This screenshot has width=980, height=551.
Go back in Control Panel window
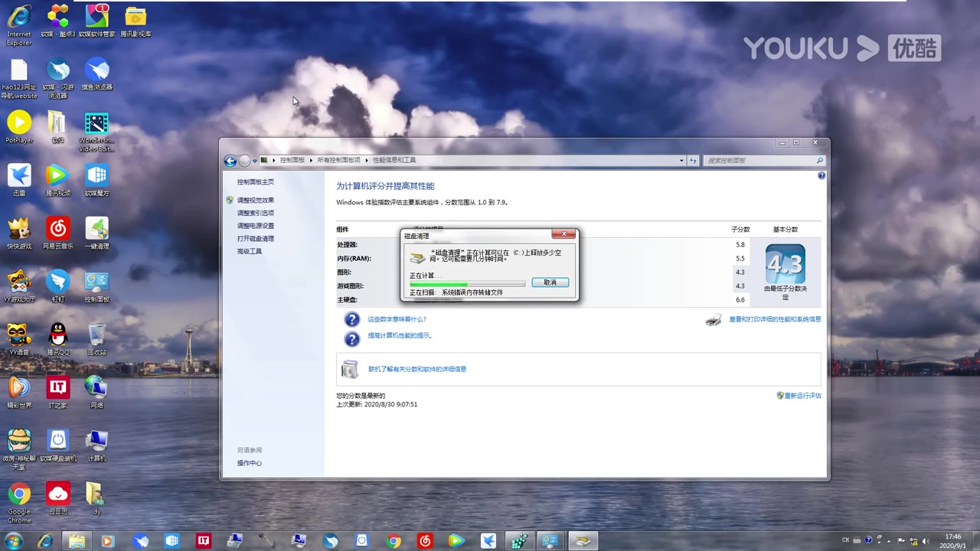click(230, 161)
